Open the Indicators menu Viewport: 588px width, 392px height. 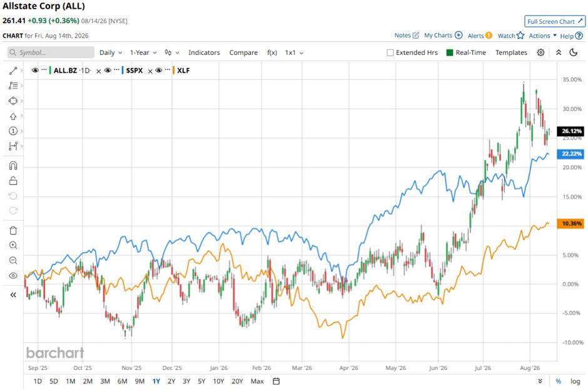pyautogui.click(x=204, y=53)
